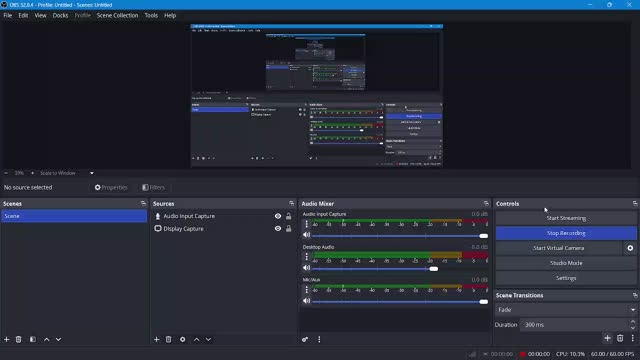Open advanced audio properties gear icon

point(305,339)
